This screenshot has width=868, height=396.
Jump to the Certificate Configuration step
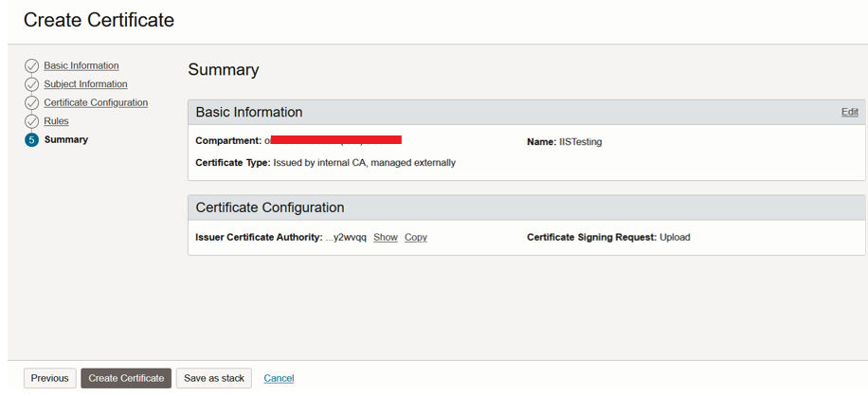[x=96, y=102]
